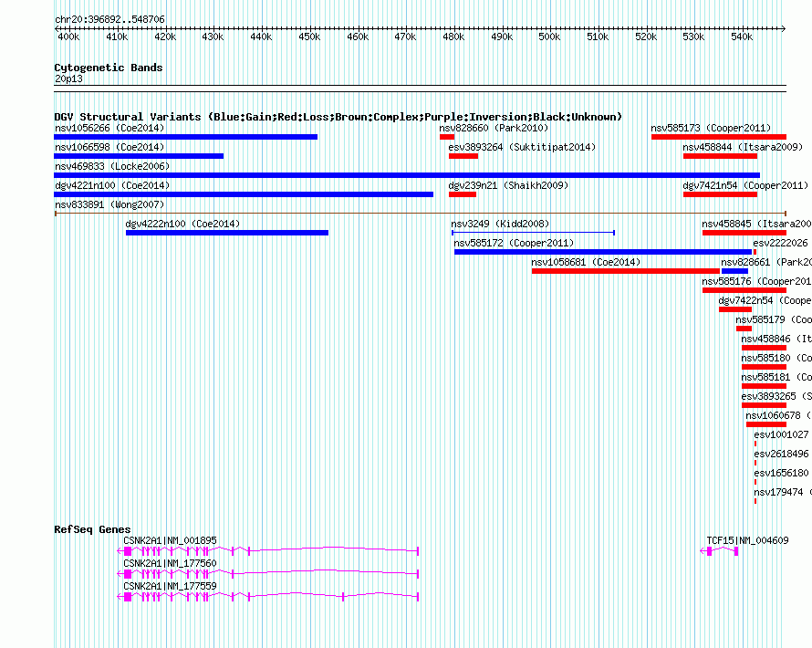The image size is (812, 648).
Task: Select the Cytogenetic Bands track title
Action: (109, 68)
